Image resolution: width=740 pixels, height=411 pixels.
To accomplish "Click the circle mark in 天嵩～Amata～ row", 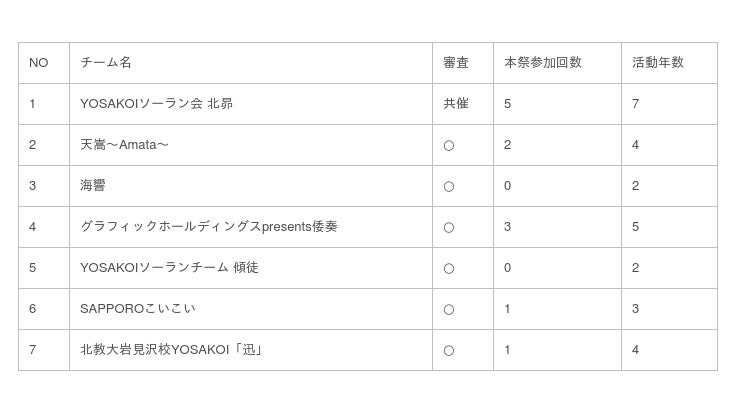I will pos(449,146).
